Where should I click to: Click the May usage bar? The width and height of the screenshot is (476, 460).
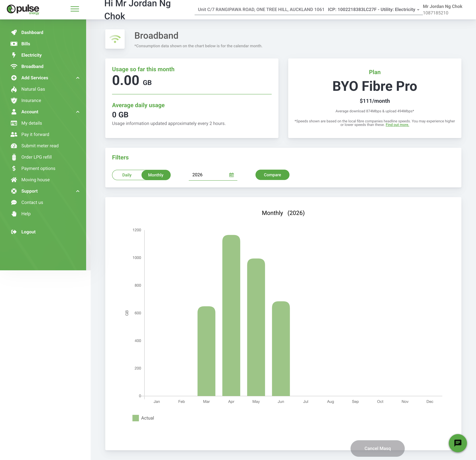[x=256, y=327]
